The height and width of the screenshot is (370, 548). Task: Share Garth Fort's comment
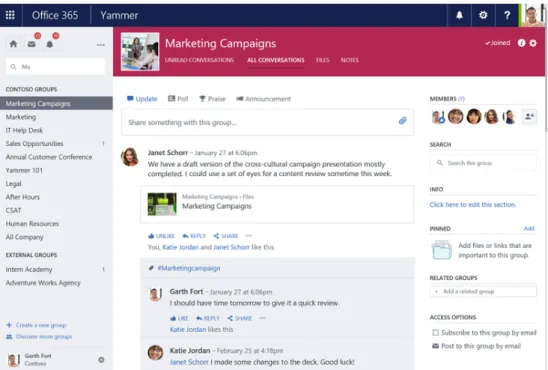tap(240, 318)
